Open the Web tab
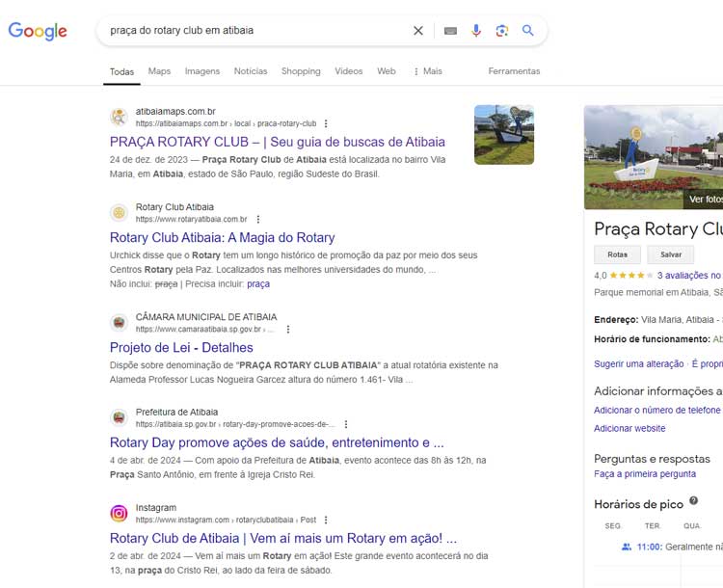This screenshot has height=588, width=723. pyautogui.click(x=386, y=71)
